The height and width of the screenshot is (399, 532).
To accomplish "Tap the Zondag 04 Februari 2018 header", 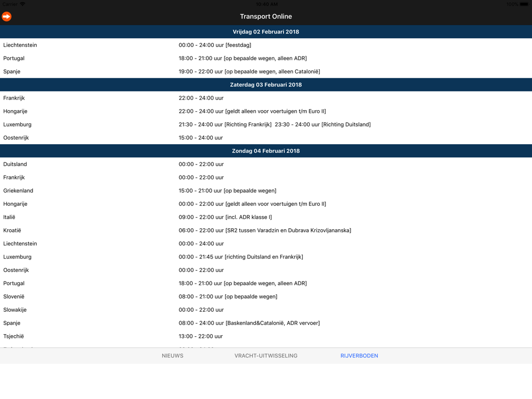I will click(x=266, y=151).
